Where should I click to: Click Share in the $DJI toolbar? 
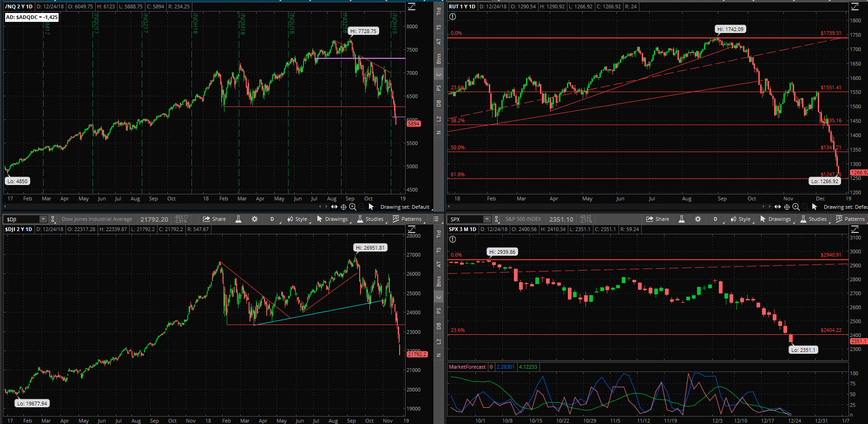215,219
